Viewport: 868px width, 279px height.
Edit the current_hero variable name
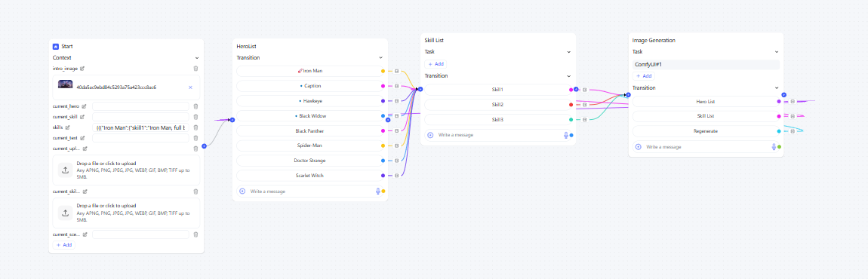[84, 106]
